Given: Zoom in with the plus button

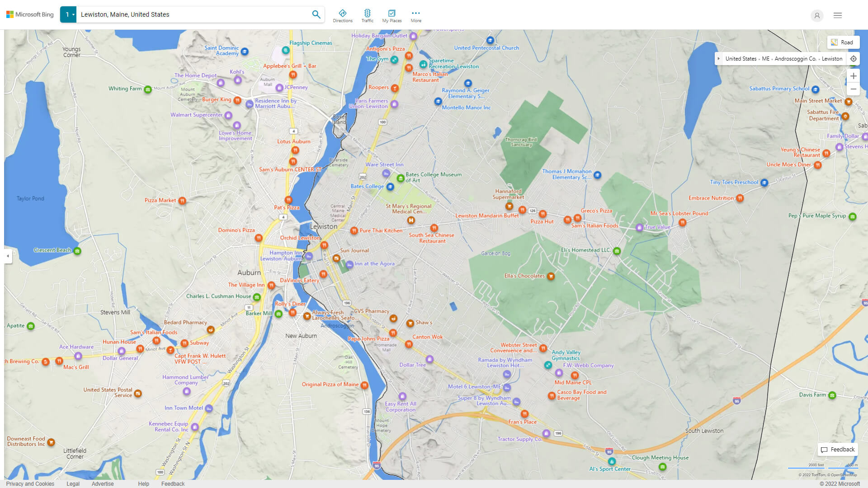Looking at the screenshot, I should pyautogui.click(x=853, y=76).
